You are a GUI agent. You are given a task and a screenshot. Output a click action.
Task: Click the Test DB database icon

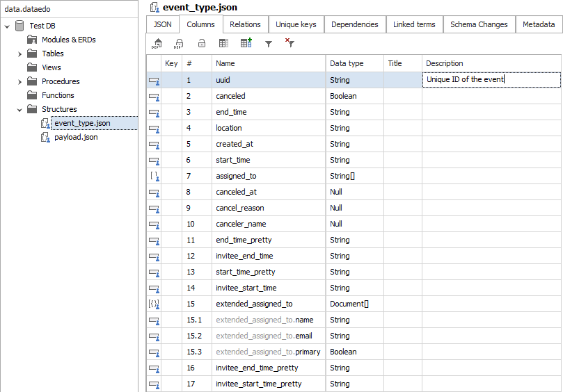[x=19, y=26]
